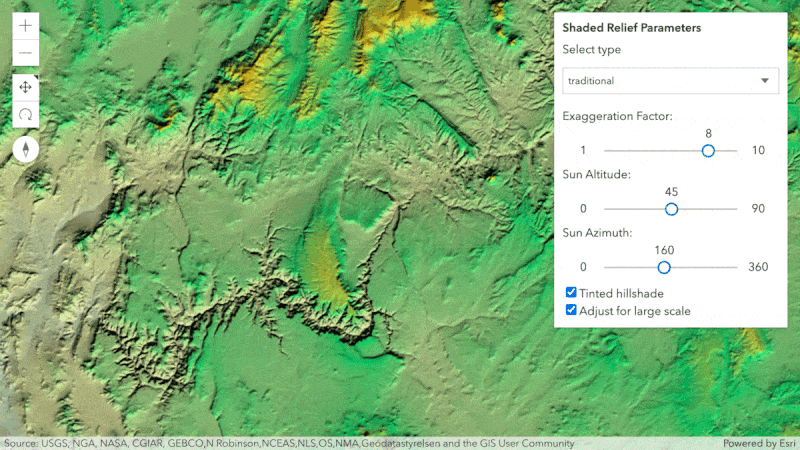800x450 pixels.
Task: Click the Powered by Esri link
Action: (x=759, y=443)
